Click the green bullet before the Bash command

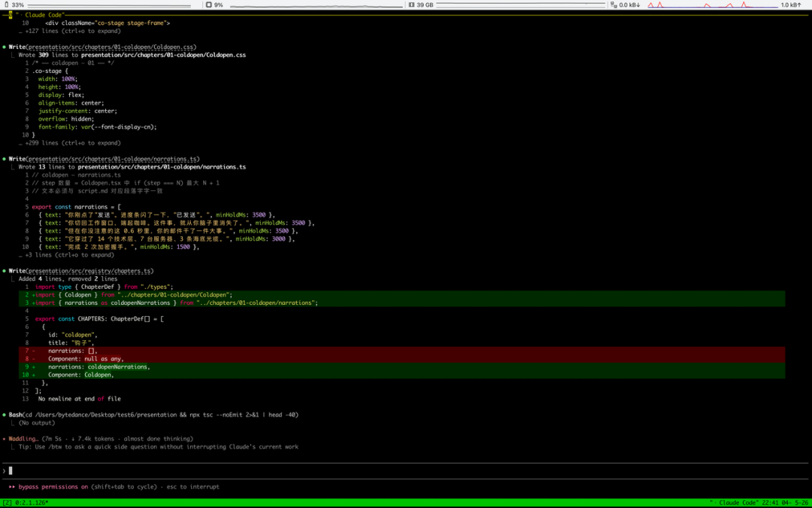click(x=5, y=415)
